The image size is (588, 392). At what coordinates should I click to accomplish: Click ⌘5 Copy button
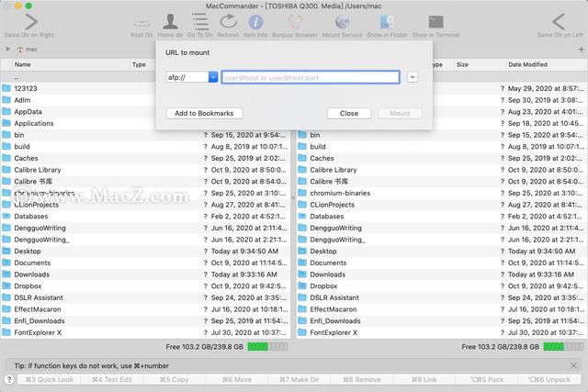pos(174,379)
